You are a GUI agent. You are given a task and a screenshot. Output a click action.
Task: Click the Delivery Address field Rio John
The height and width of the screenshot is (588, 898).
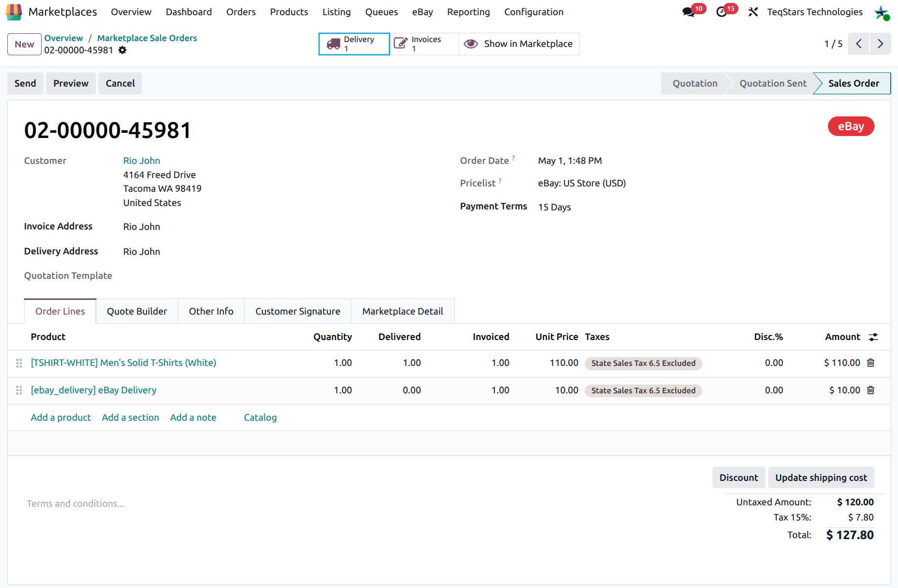(141, 251)
